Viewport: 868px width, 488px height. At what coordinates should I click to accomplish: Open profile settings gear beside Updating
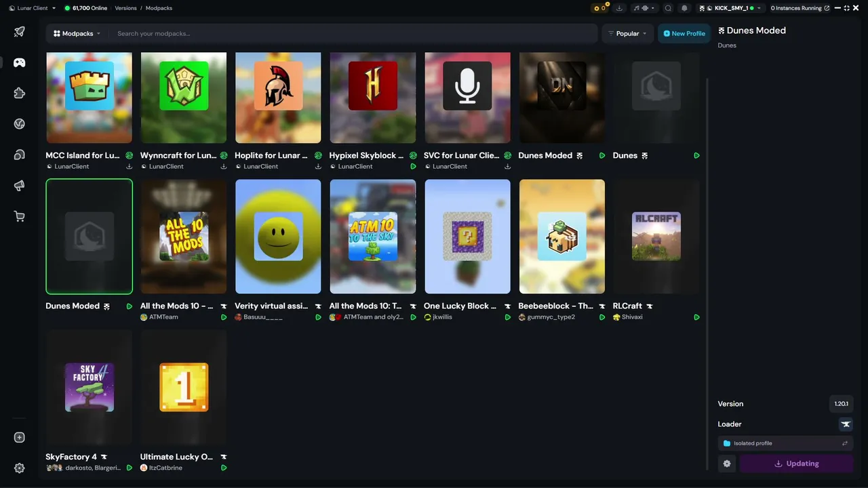(x=727, y=464)
